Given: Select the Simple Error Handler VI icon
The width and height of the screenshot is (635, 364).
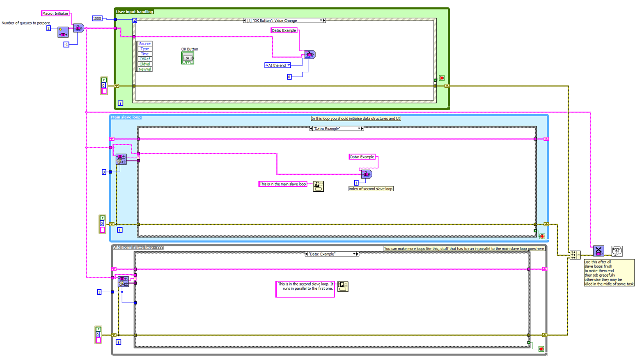Looking at the screenshot, I should (x=617, y=251).
